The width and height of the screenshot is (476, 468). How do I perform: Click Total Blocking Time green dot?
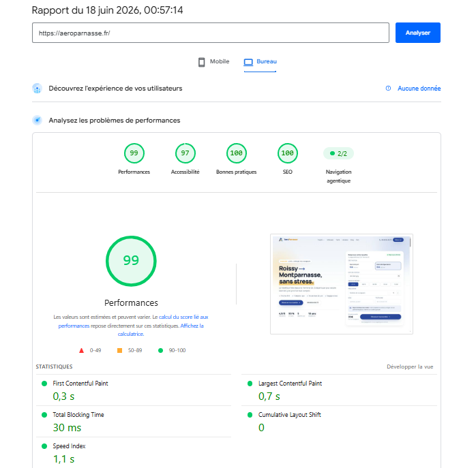44,415
